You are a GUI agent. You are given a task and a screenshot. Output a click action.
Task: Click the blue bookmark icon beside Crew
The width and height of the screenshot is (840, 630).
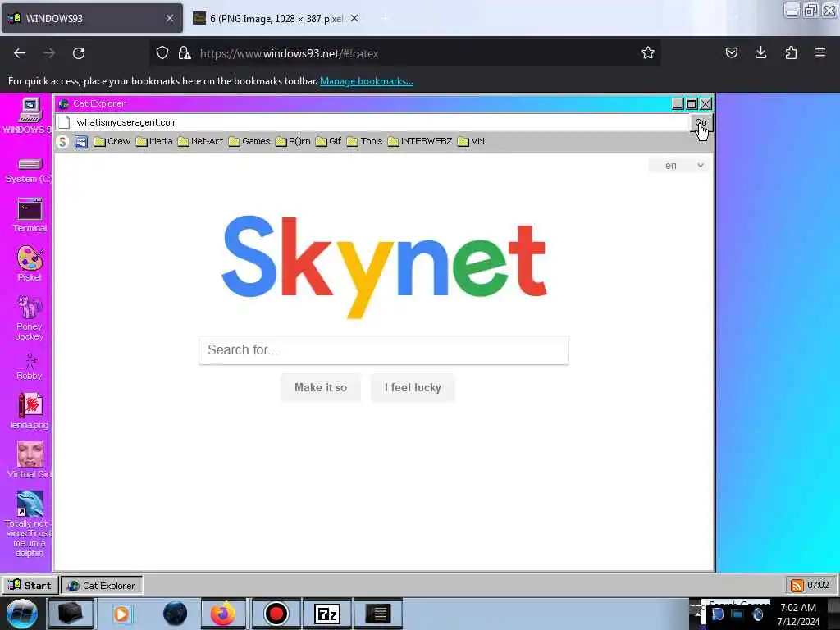pos(81,142)
